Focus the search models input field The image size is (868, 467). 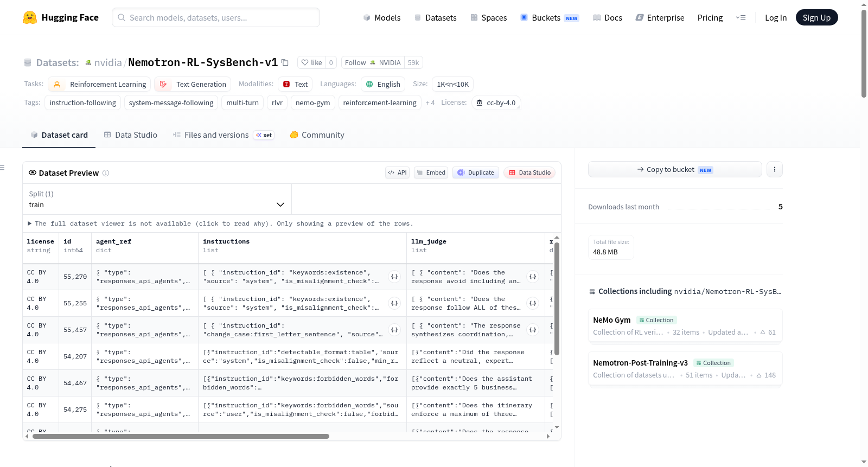tap(216, 17)
